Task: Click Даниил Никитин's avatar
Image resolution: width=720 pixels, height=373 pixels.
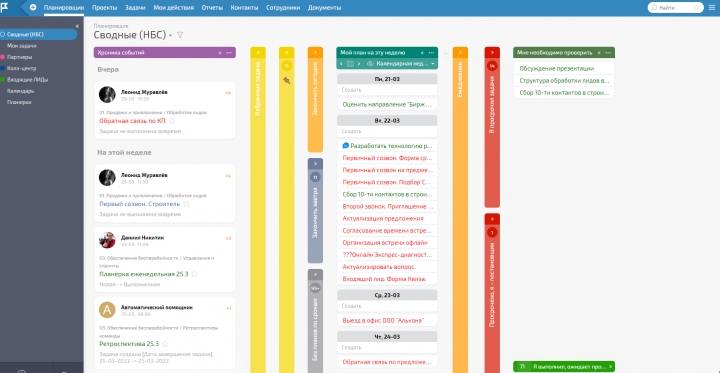Action: tap(107, 240)
